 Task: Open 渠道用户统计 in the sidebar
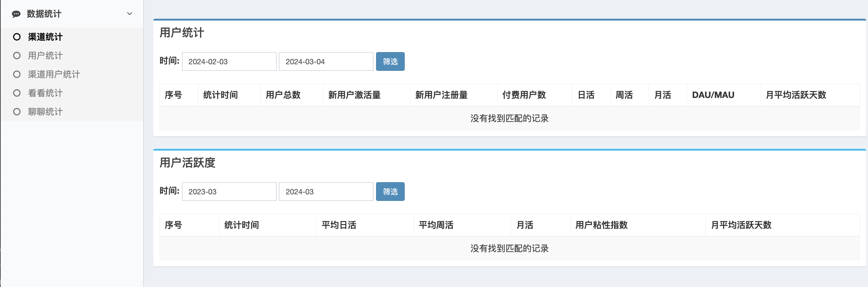[x=54, y=74]
